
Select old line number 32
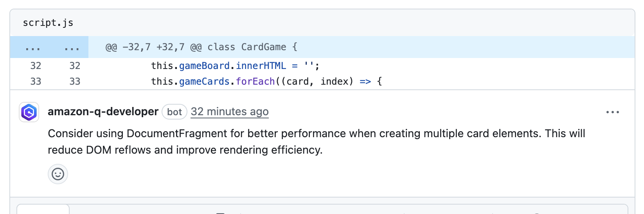[x=36, y=66]
